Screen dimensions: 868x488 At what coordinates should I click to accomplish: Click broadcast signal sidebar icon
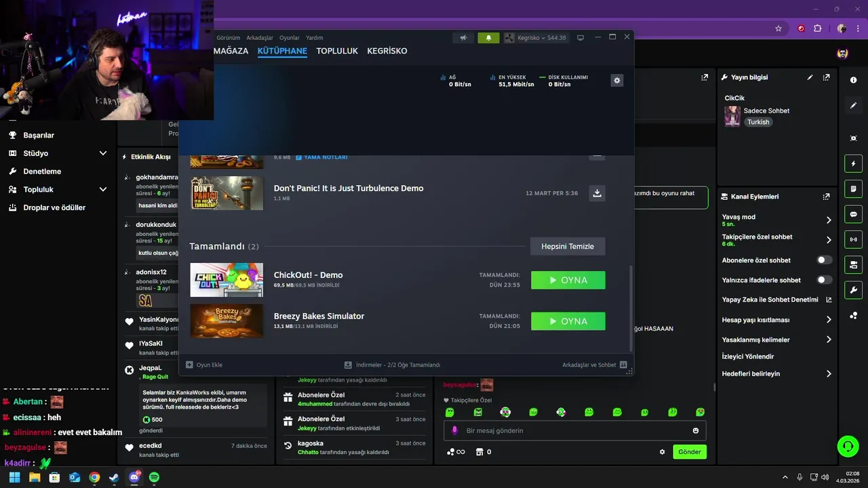coord(853,239)
